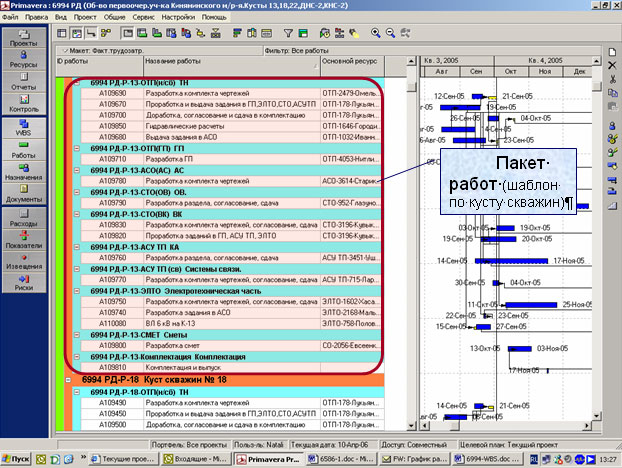The width and height of the screenshot is (622, 468).
Task: Open the Проекты section in the sidebar
Action: tap(23, 41)
